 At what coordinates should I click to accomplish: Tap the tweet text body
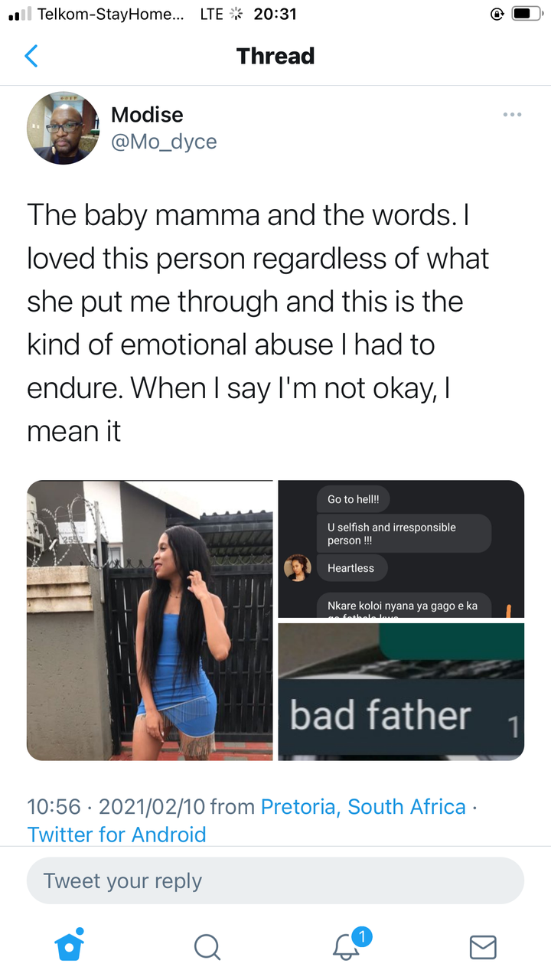[x=258, y=323]
